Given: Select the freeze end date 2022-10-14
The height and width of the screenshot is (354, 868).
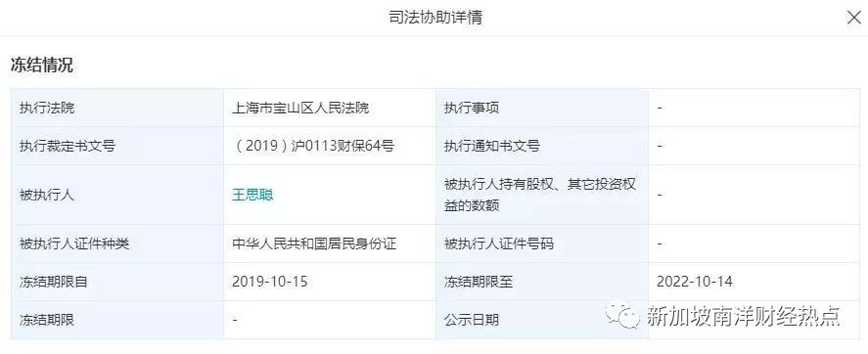Looking at the screenshot, I should 694,282.
